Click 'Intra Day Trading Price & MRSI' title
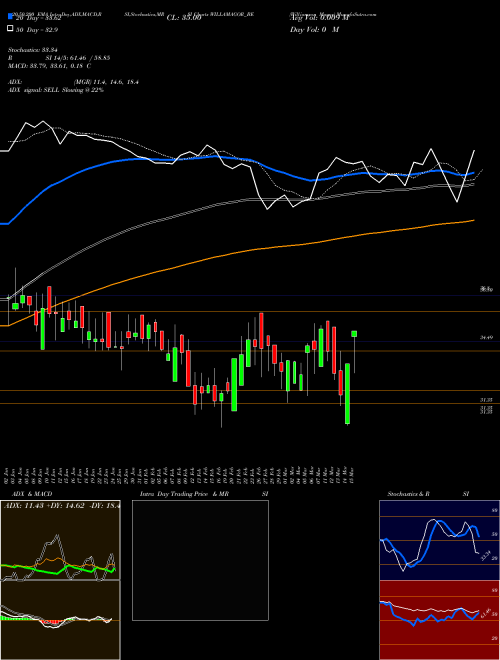The image size is (500, 660). coord(204,494)
